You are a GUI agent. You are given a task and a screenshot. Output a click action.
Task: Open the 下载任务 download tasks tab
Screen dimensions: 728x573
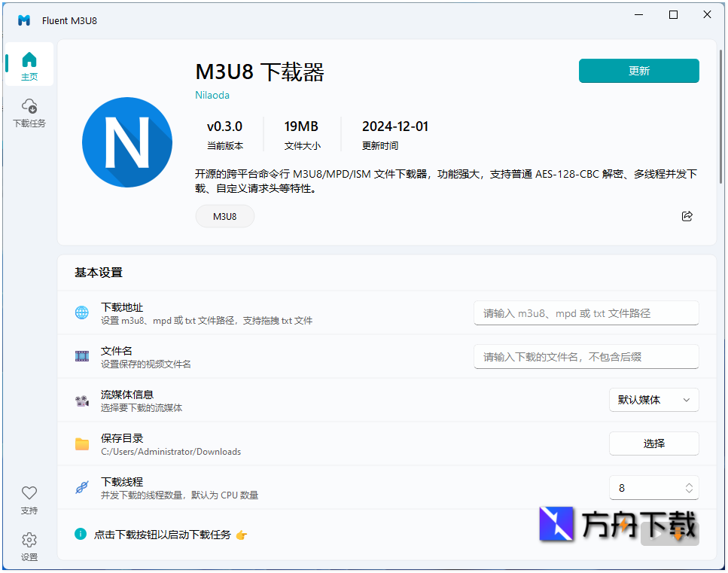pyautogui.click(x=29, y=113)
